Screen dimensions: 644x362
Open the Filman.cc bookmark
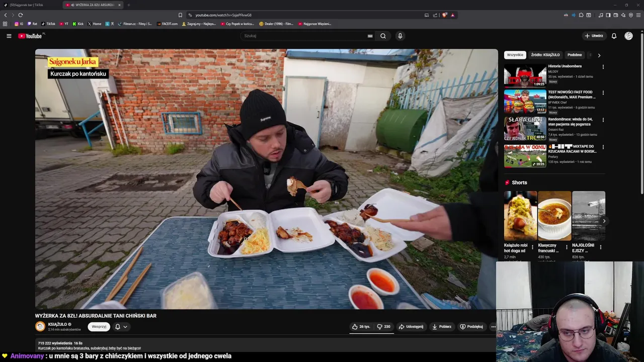pos(135,24)
